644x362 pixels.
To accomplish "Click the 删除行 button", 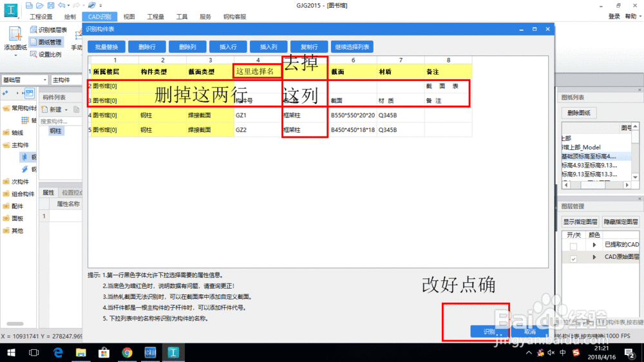I will tap(146, 47).
